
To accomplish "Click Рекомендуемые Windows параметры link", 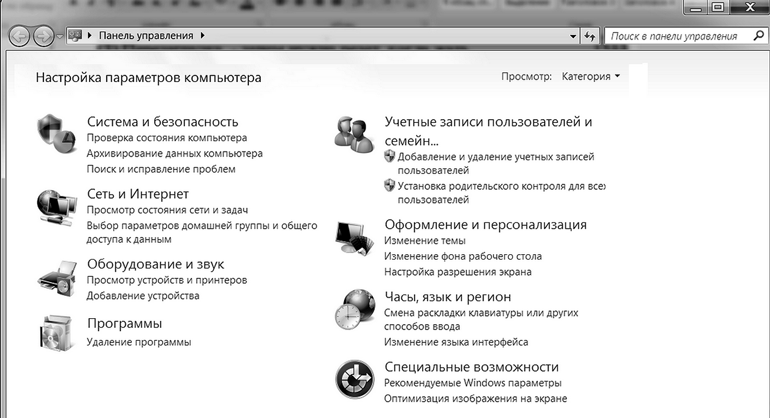I will click(473, 383).
